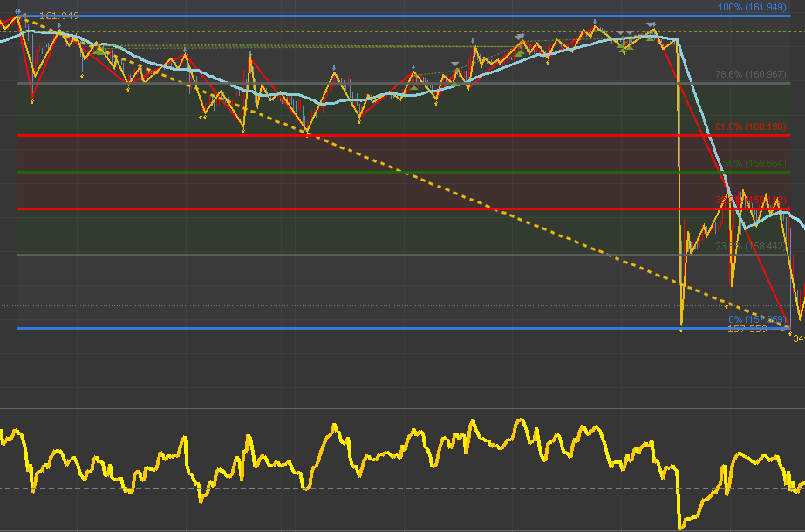The width and height of the screenshot is (805, 532).
Task: Click the "61.8% (160.196)" Fibonacci label
Action: tap(751, 126)
